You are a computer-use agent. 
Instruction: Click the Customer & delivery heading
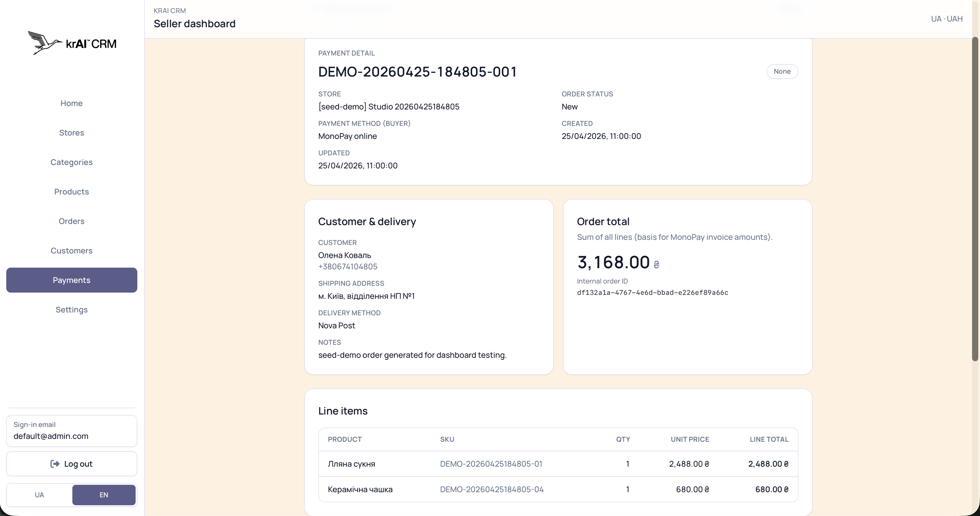click(367, 221)
